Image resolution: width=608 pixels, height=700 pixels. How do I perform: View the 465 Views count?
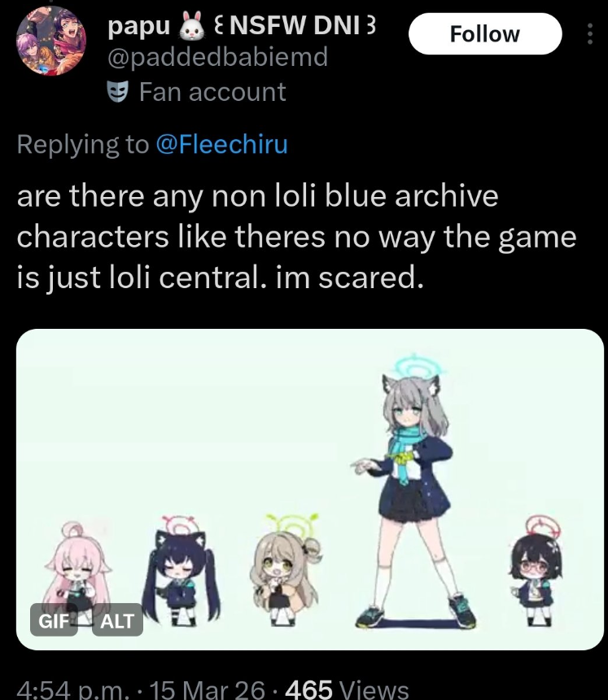click(347, 689)
